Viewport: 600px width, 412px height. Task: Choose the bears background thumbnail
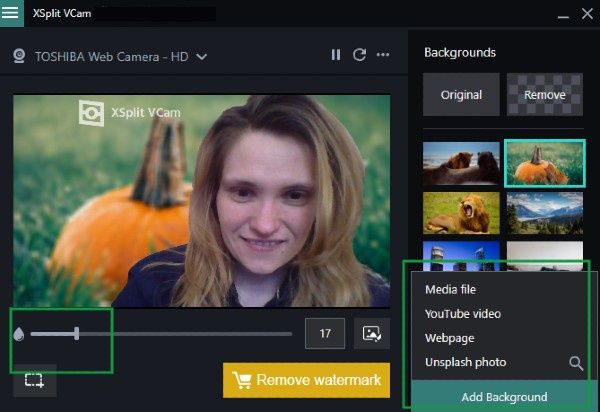[461, 163]
